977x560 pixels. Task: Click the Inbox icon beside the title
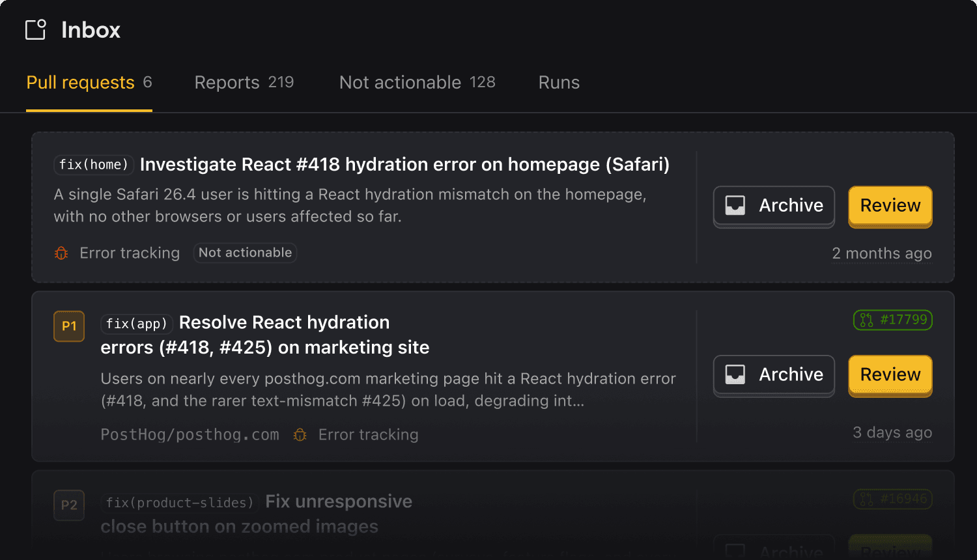36,30
